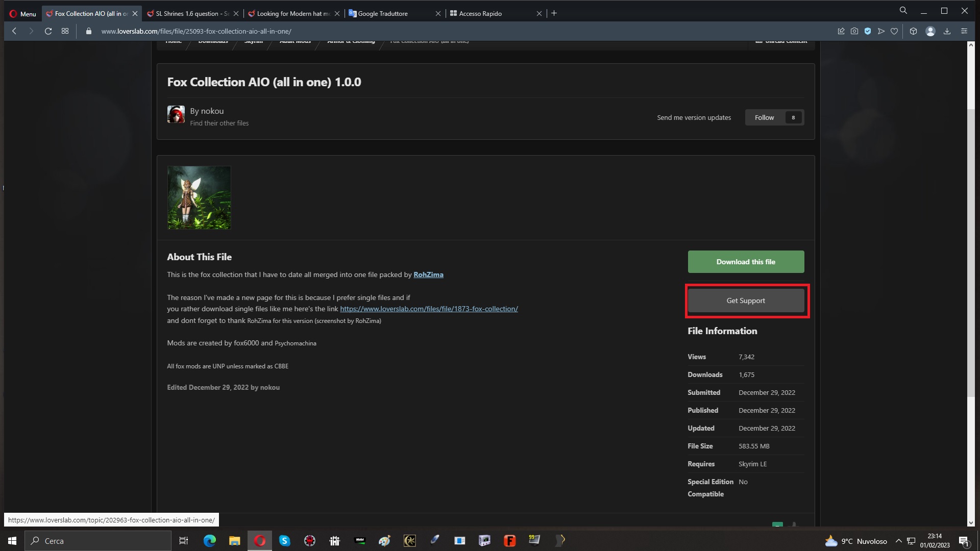The image size is (980, 551).
Task: Open the follower count badge showing 8
Action: click(793, 117)
